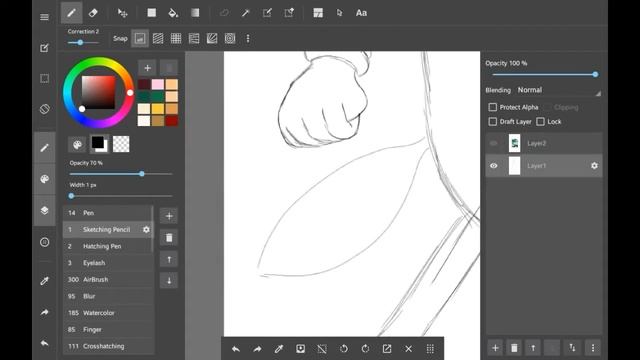
Task: Select the Select Pen tool
Action: pos(267,13)
